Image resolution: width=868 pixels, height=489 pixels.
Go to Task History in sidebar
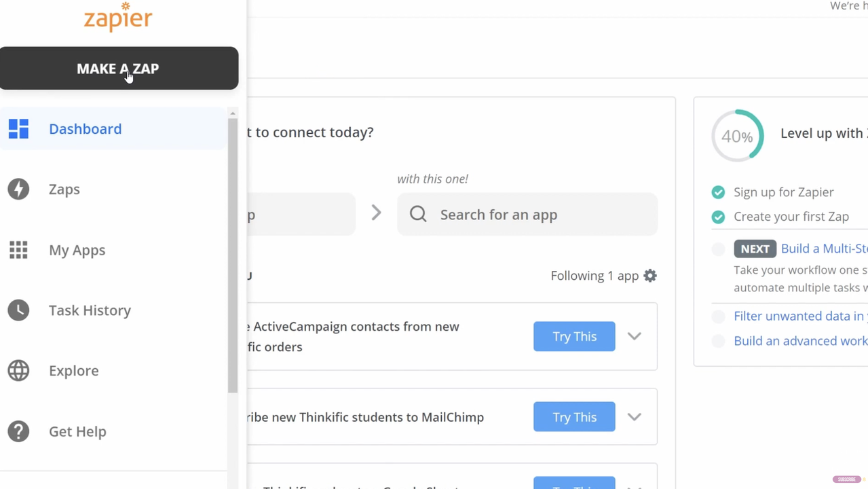pyautogui.click(x=90, y=310)
